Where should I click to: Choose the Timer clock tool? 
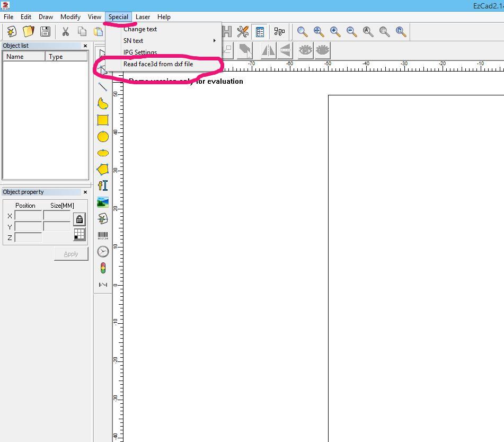point(103,252)
